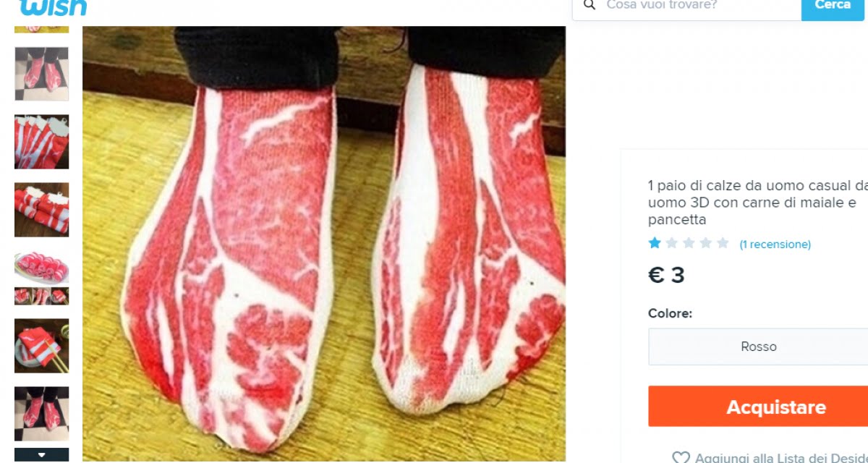Expand thumbnails with down arrow
The height and width of the screenshot is (463, 868).
click(42, 455)
